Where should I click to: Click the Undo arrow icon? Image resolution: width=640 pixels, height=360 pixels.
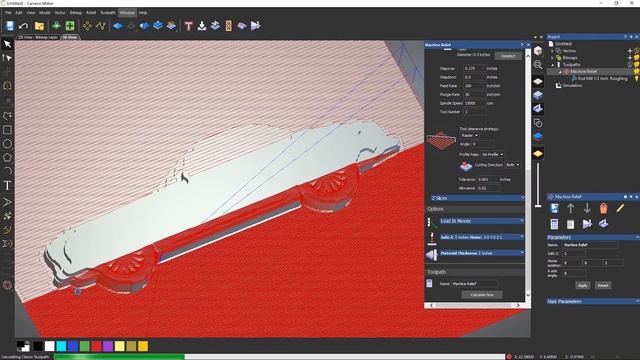(24, 26)
